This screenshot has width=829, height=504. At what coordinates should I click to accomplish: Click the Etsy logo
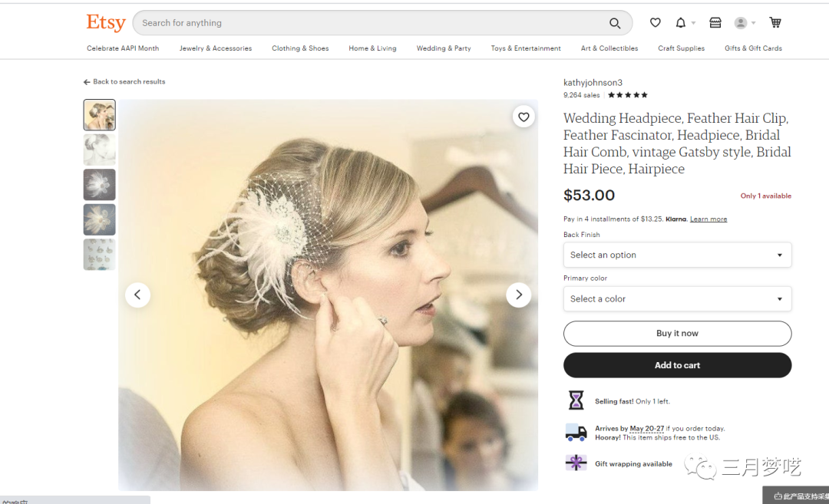tap(105, 23)
